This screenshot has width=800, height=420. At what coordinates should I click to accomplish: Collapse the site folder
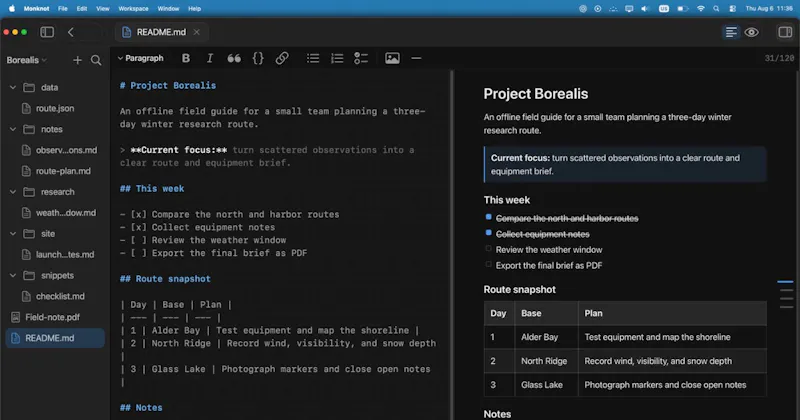coord(13,234)
